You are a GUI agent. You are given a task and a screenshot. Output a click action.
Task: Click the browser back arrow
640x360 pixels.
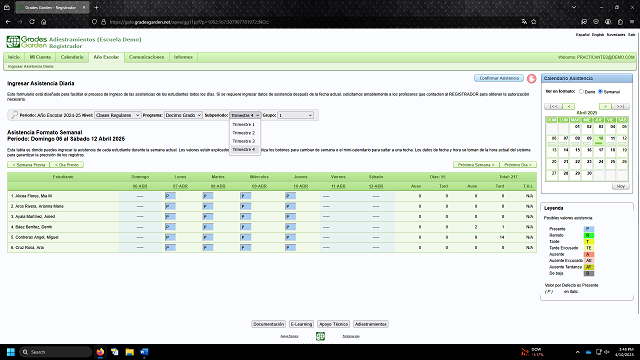[8, 22]
